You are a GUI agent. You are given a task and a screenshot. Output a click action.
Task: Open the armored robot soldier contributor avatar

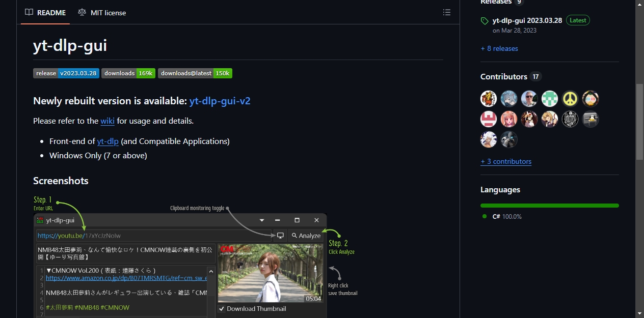[x=509, y=139]
